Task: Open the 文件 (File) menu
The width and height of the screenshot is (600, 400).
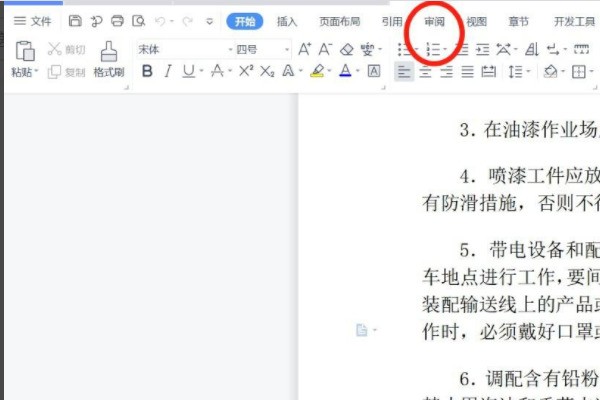Action: (x=33, y=21)
